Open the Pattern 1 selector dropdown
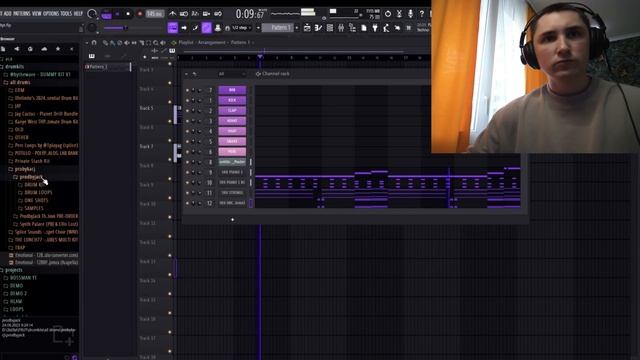Viewport: 640px width, 360px height. pyautogui.click(x=278, y=28)
